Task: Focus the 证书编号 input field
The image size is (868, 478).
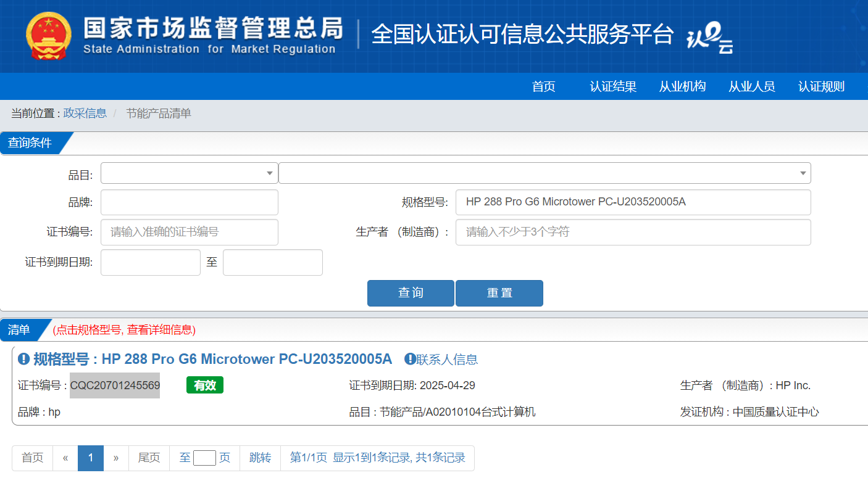Action: click(189, 233)
